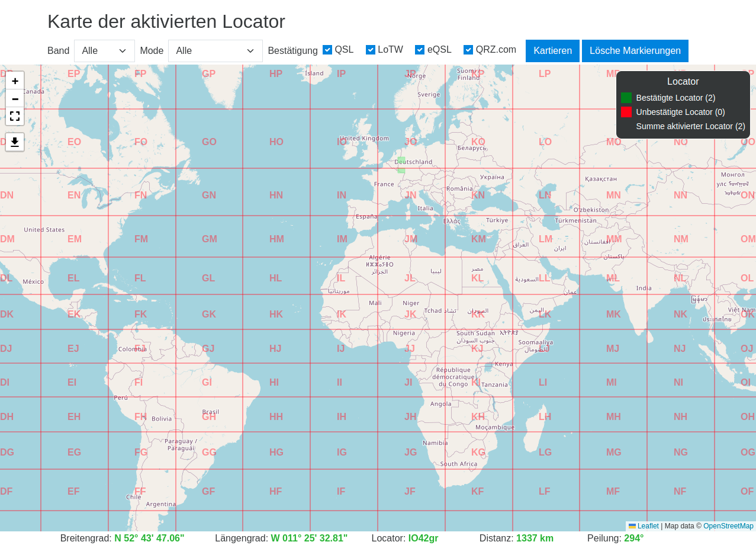
Task: Uncheck the LoTW checkbox
Action: coord(371,50)
